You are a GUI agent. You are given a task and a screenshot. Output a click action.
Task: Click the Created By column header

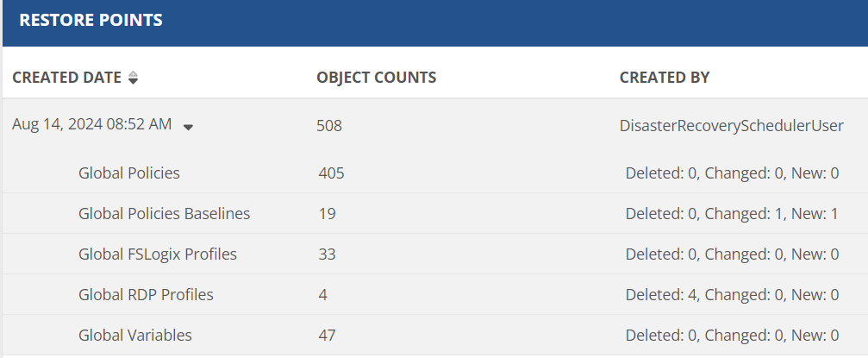point(664,78)
